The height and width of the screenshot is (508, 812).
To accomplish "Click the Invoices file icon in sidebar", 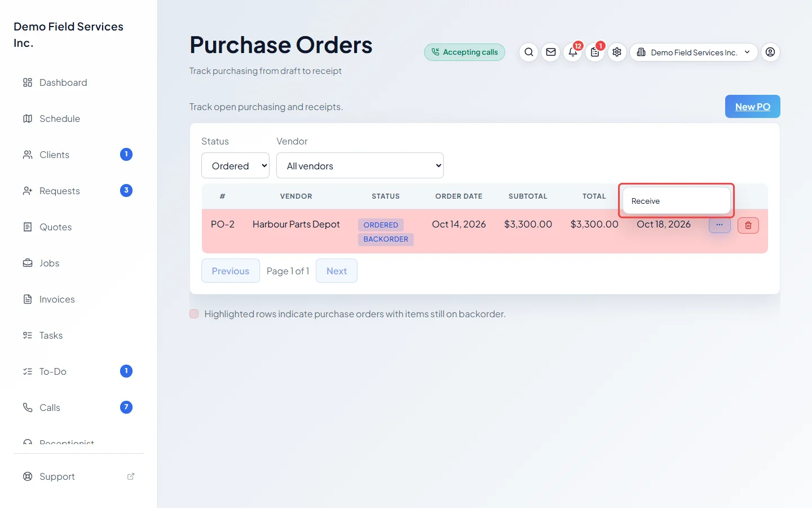I will [x=28, y=299].
